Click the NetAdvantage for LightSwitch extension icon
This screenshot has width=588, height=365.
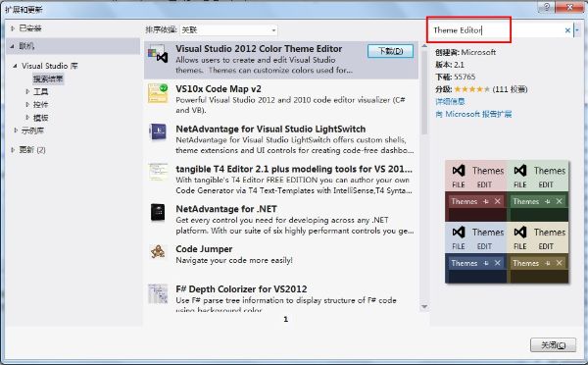point(158,132)
